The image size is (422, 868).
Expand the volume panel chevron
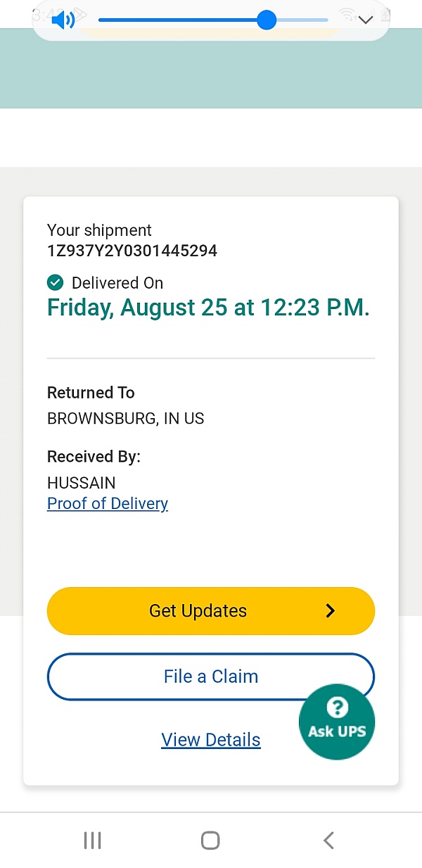(x=365, y=20)
